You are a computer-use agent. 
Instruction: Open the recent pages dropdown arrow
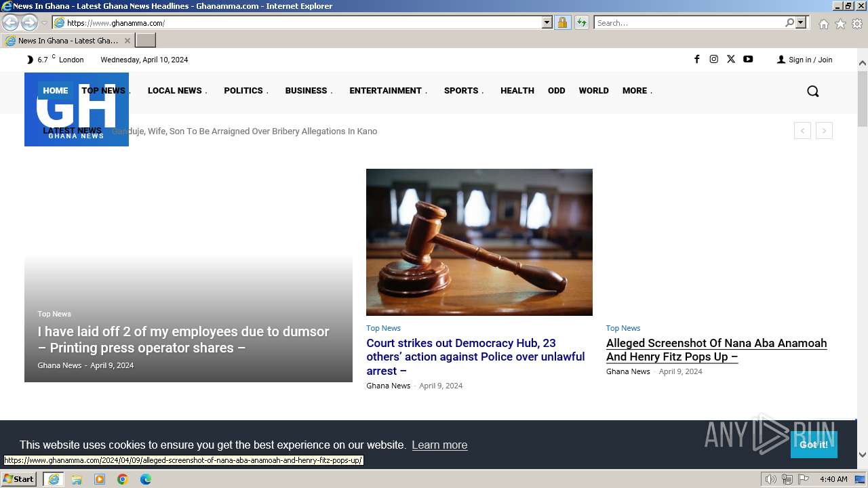(44, 23)
